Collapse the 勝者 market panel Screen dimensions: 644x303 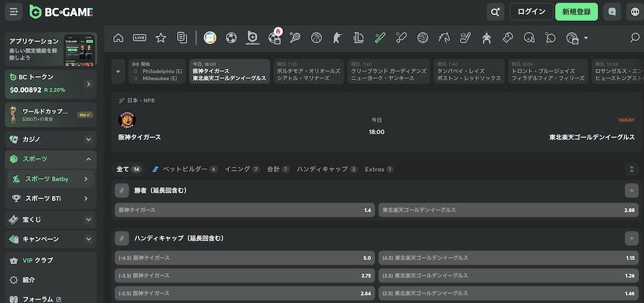click(x=632, y=191)
